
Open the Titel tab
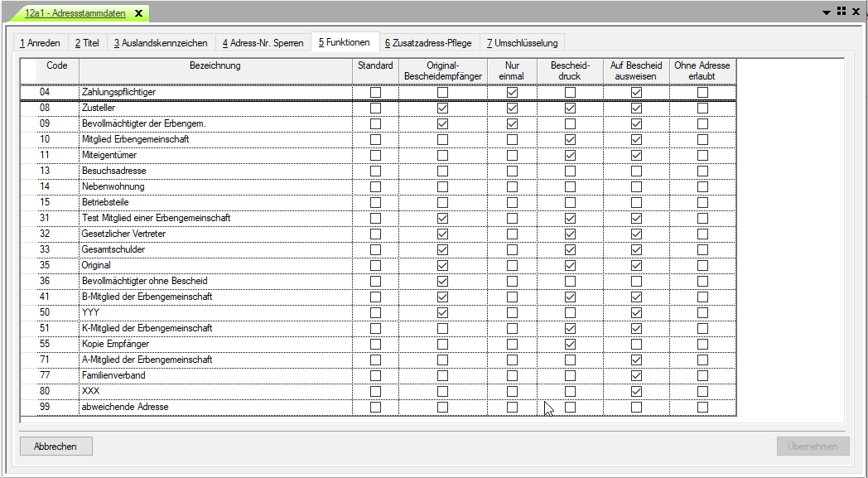tap(87, 43)
